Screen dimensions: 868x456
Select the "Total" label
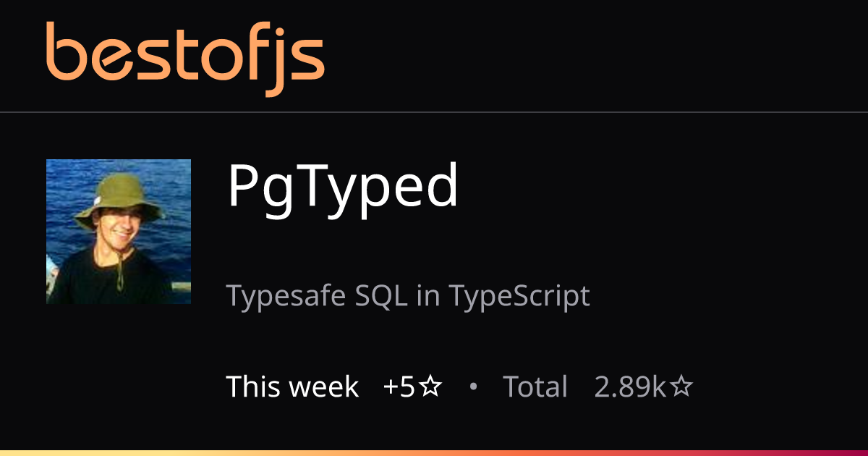pos(535,387)
